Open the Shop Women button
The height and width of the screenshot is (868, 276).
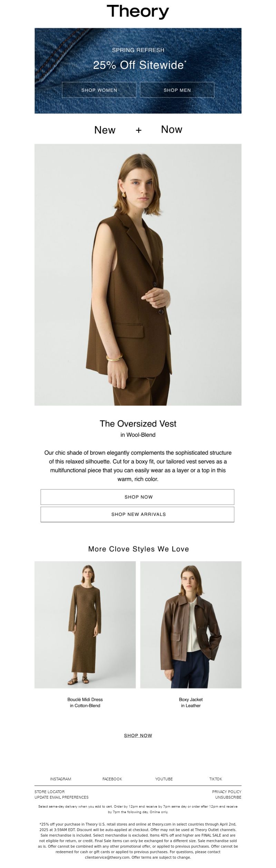tap(99, 90)
